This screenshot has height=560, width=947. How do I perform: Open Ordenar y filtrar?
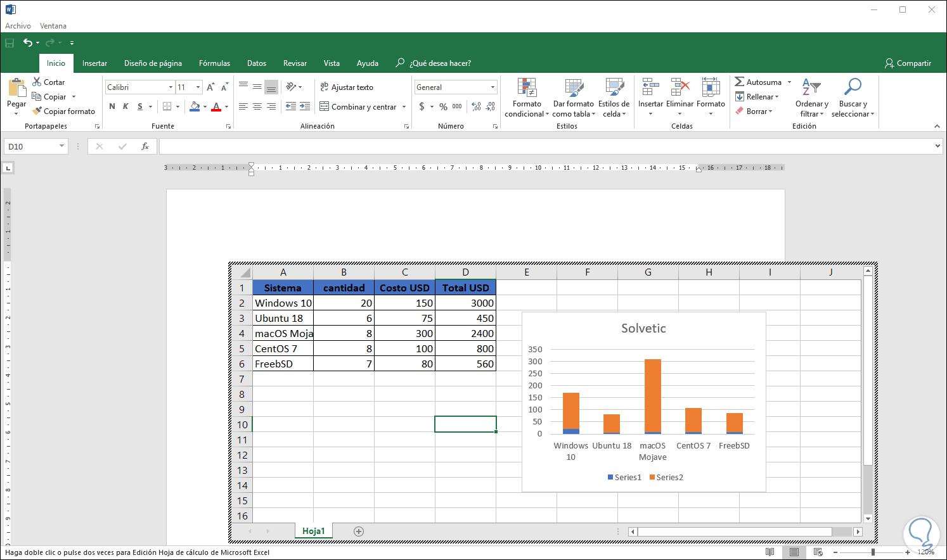812,98
